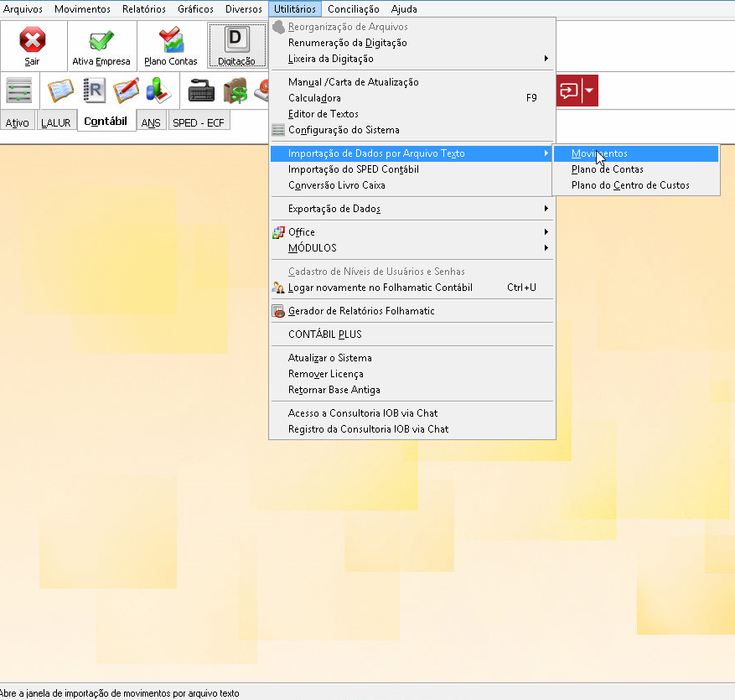Switch to the SPED - ECF tab
Viewport: 735px width, 700px height.
(199, 122)
